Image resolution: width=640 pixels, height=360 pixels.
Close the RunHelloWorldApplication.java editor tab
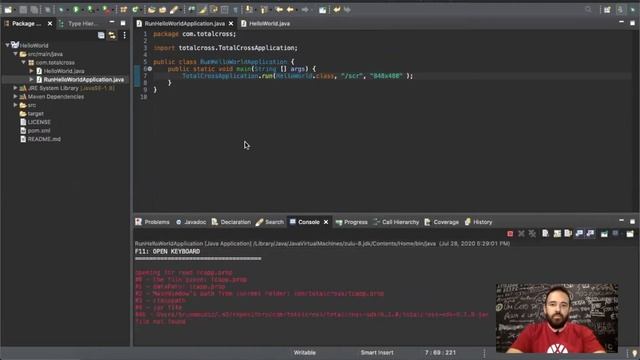tap(231, 24)
